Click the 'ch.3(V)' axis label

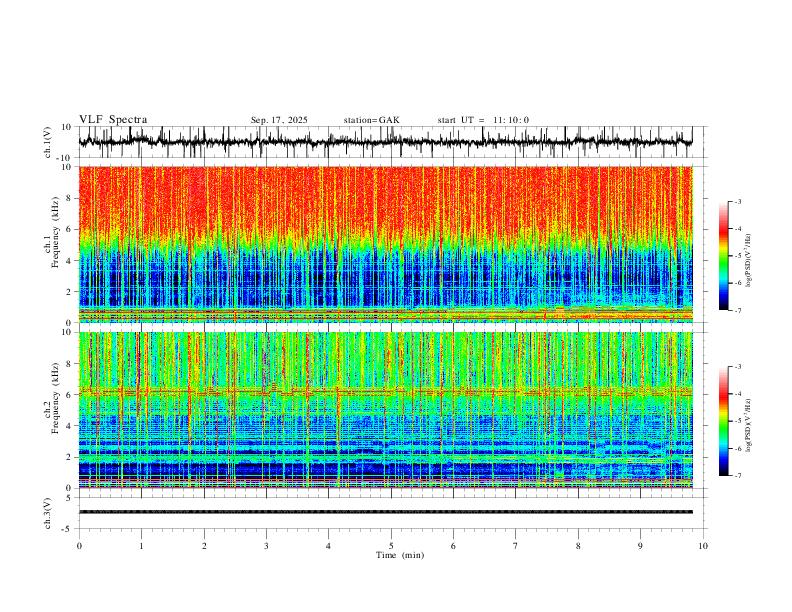click(48, 513)
